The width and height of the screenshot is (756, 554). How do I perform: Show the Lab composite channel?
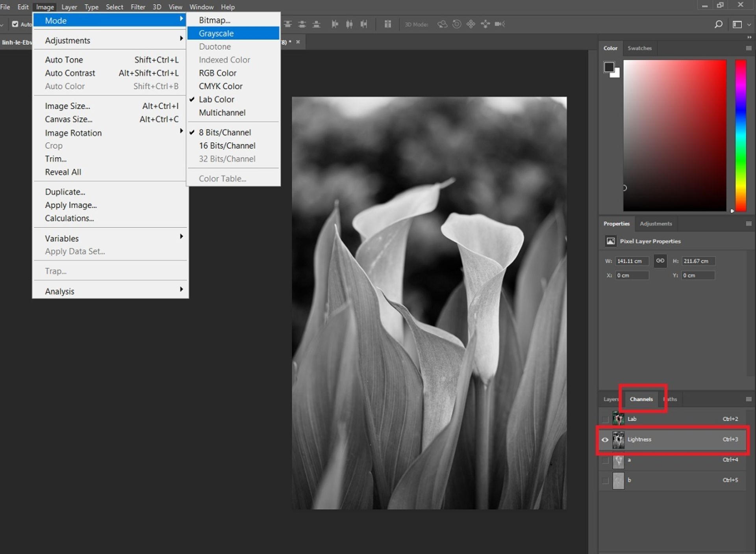pos(605,419)
